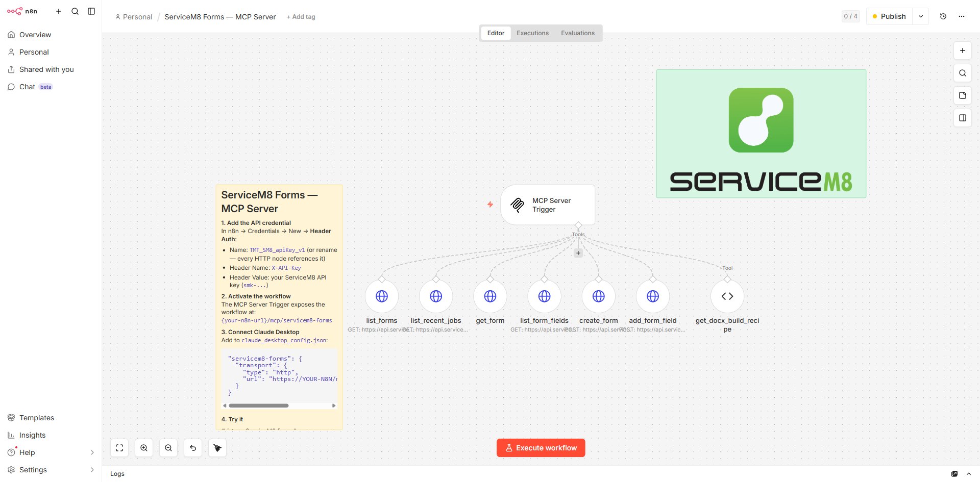The height and width of the screenshot is (482, 980).
Task: Open workflow version history
Action: point(943,16)
